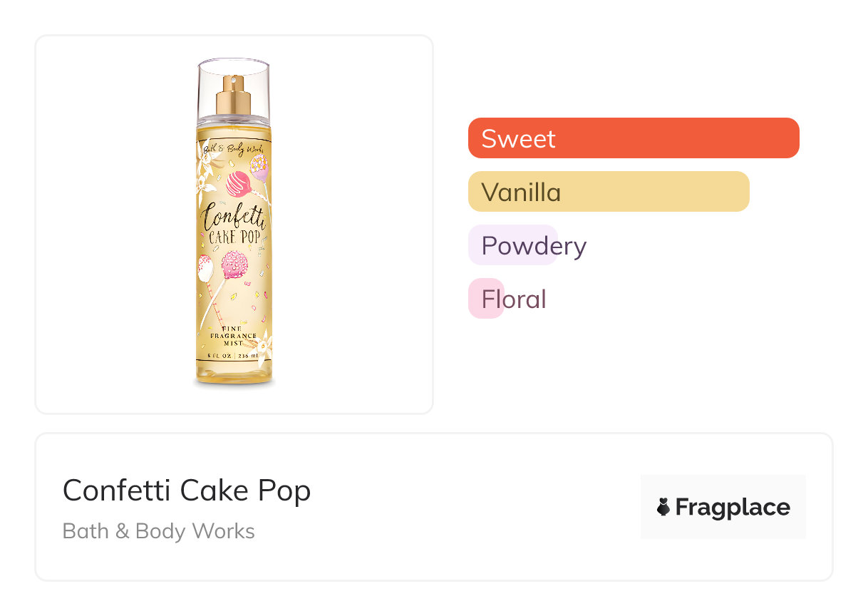This screenshot has height=616, width=868.
Task: Click the clear bottle cap
Action: pyautogui.click(x=233, y=86)
